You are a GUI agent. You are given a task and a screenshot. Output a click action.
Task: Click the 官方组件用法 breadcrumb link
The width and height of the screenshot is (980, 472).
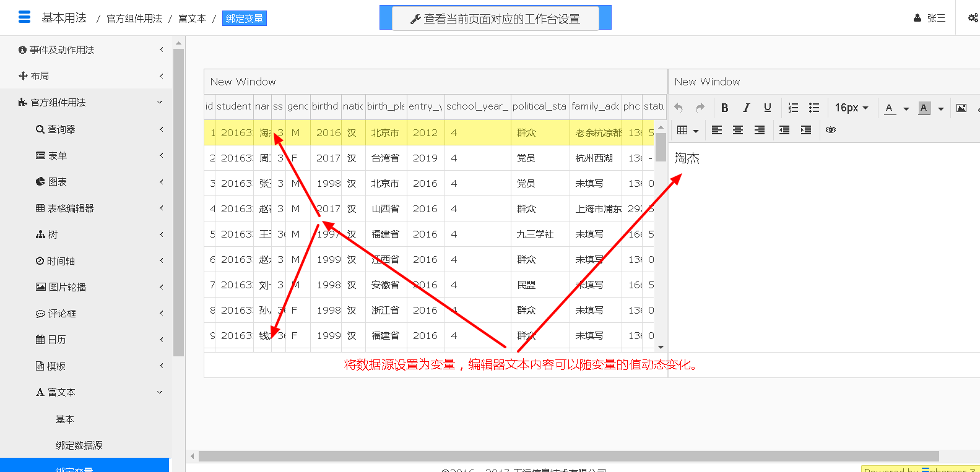click(x=134, y=19)
